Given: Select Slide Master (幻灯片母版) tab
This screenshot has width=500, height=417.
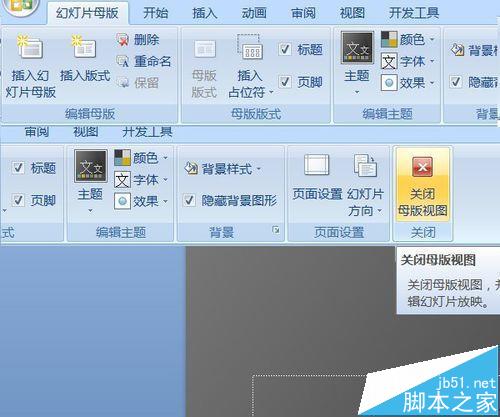Looking at the screenshot, I should [87, 13].
